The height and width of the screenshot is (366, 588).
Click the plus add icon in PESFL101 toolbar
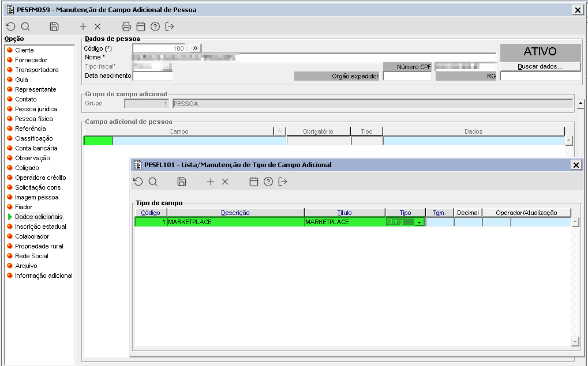211,182
